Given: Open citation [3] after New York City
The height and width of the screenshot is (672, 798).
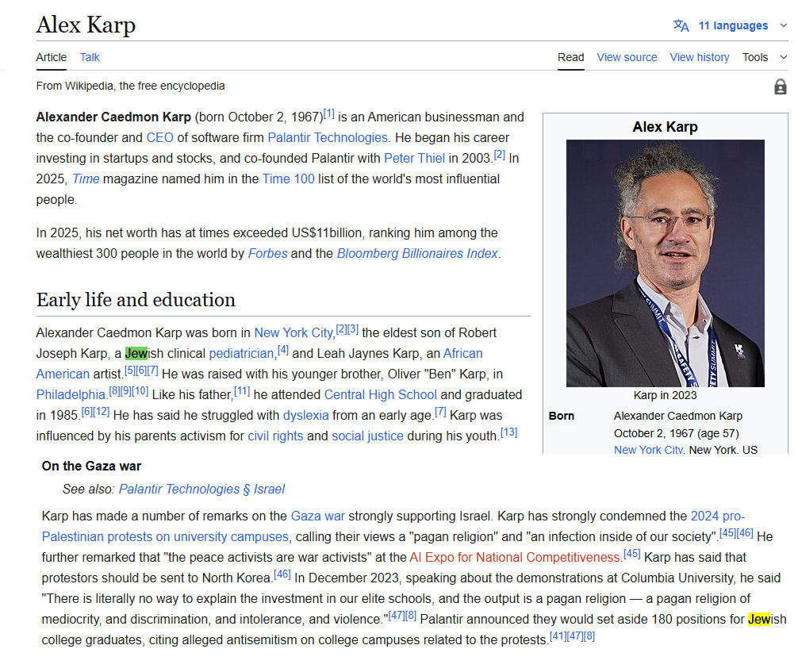Looking at the screenshot, I should (x=353, y=329).
